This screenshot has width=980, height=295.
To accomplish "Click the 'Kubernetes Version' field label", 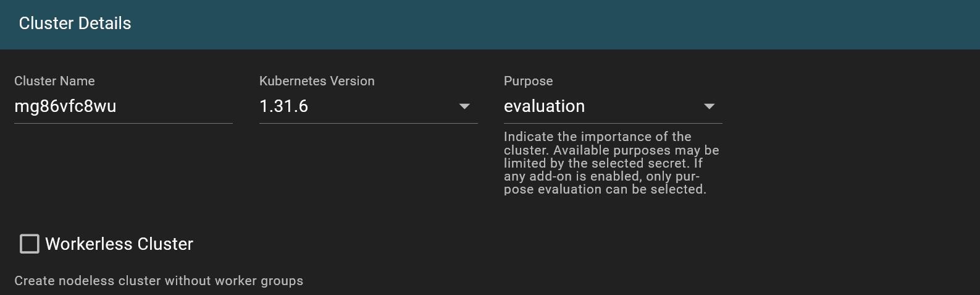I will pyautogui.click(x=317, y=81).
